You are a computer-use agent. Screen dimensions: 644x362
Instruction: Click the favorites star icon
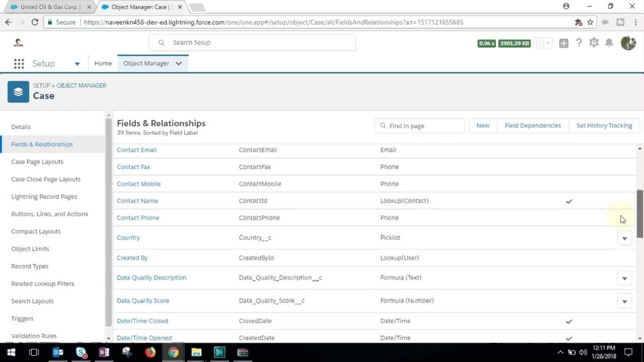(538, 43)
